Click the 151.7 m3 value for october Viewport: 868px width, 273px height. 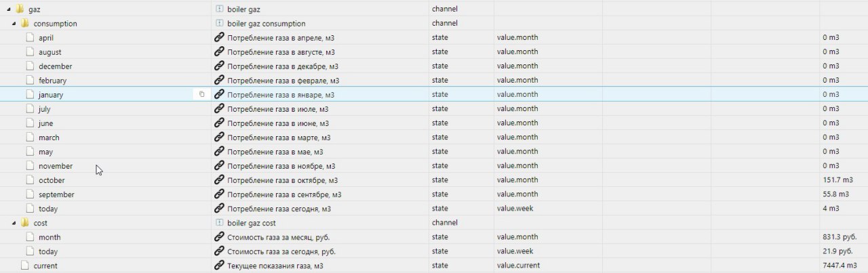[837, 180]
